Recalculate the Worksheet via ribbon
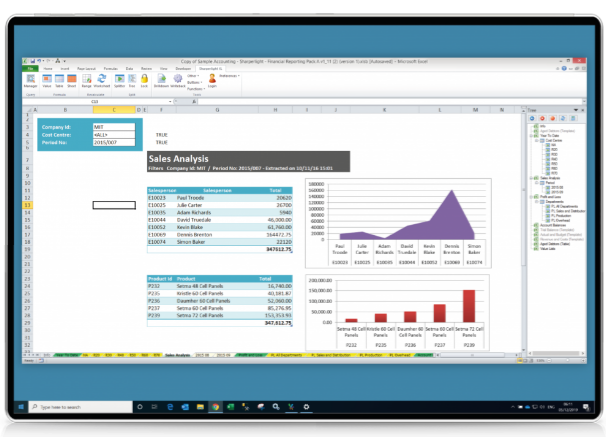Screen dimensions: 606x437 (x=102, y=81)
